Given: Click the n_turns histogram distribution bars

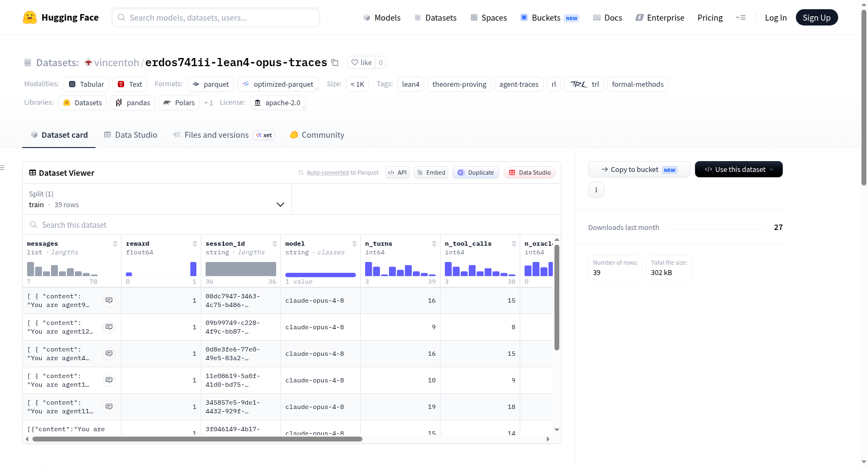Looking at the screenshot, I should point(400,269).
